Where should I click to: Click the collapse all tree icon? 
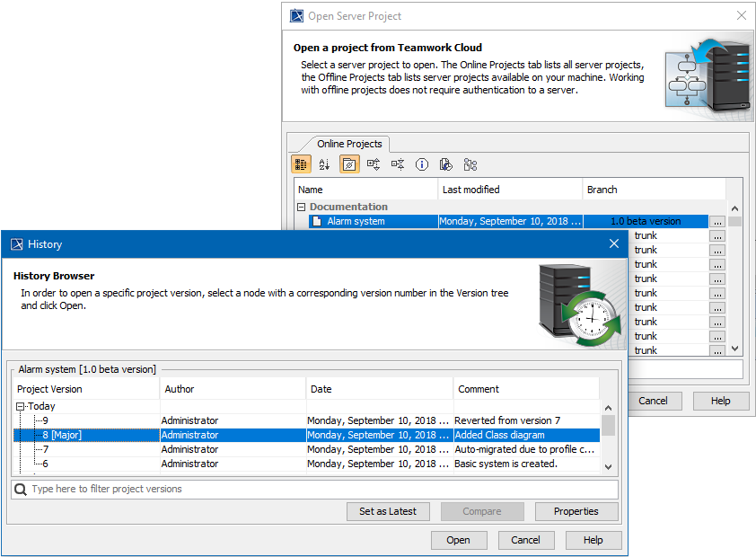(x=398, y=164)
